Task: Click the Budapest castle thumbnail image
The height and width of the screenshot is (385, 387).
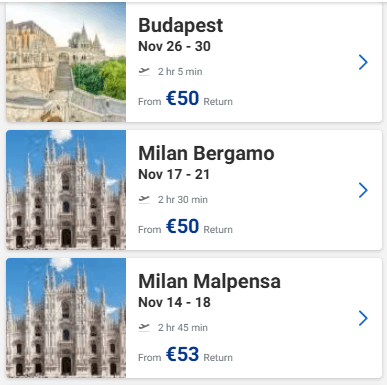Action: pos(66,62)
